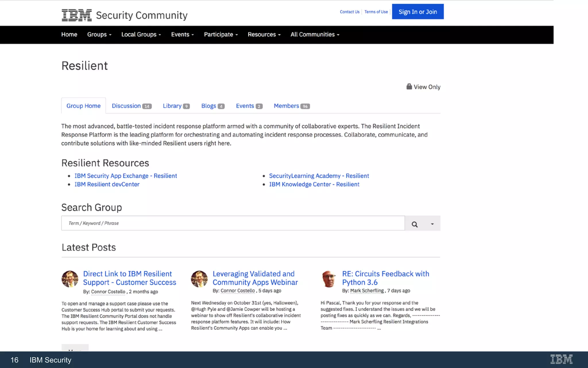This screenshot has width=588, height=368.
Task: Click the Discussion count badge 14
Action: 147,106
